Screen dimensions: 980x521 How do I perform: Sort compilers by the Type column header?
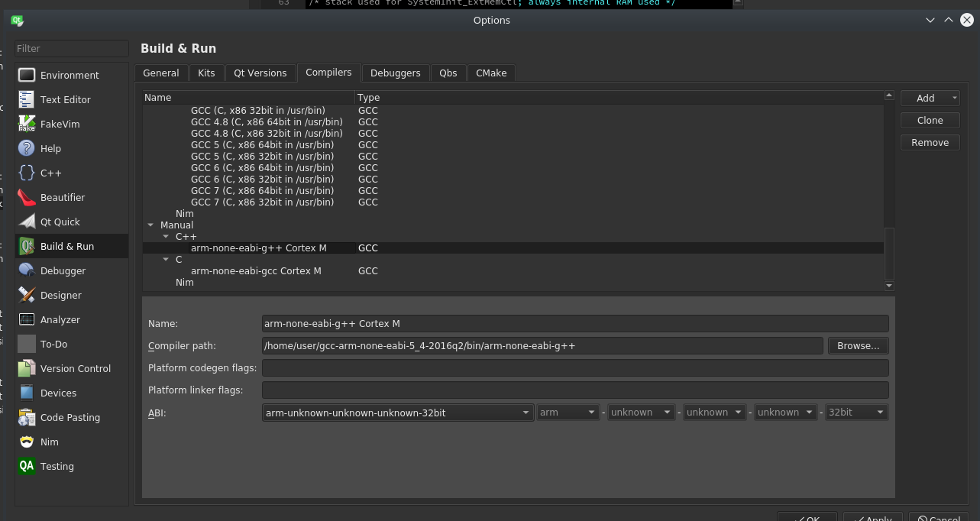619,98
